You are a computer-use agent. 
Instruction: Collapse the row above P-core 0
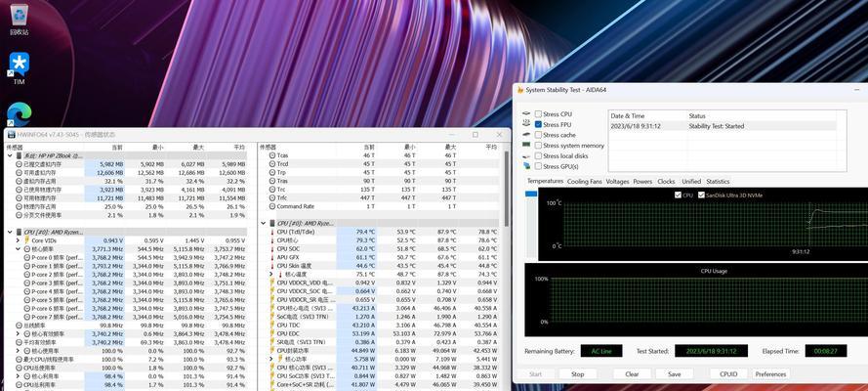click(18, 249)
